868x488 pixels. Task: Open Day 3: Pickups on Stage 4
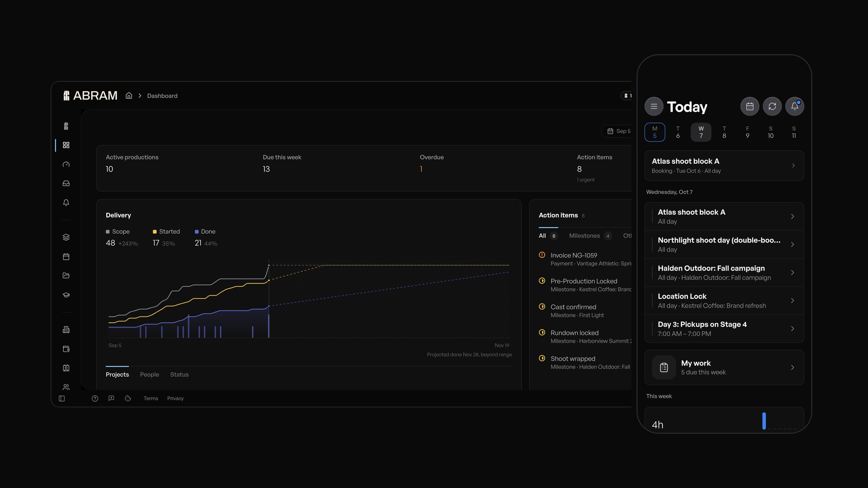click(724, 329)
